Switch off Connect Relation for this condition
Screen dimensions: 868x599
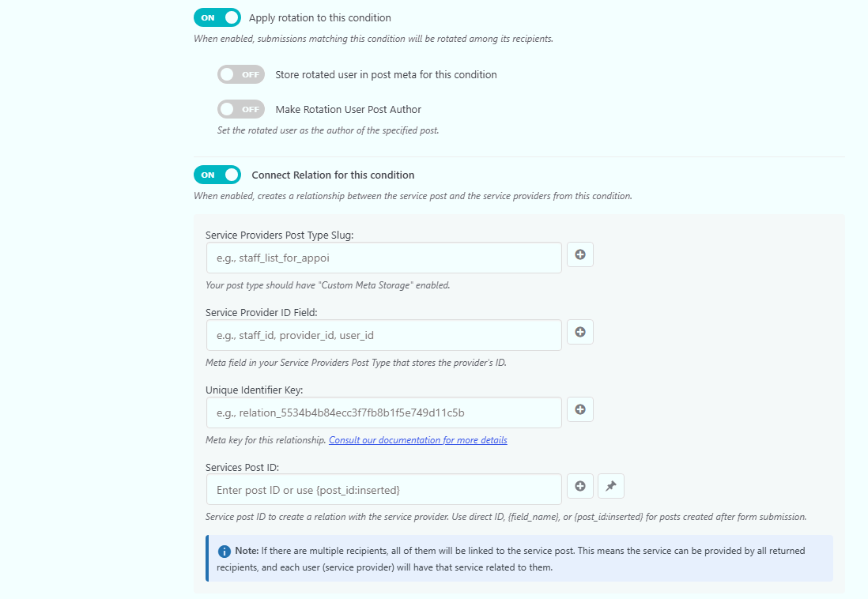pyautogui.click(x=217, y=175)
